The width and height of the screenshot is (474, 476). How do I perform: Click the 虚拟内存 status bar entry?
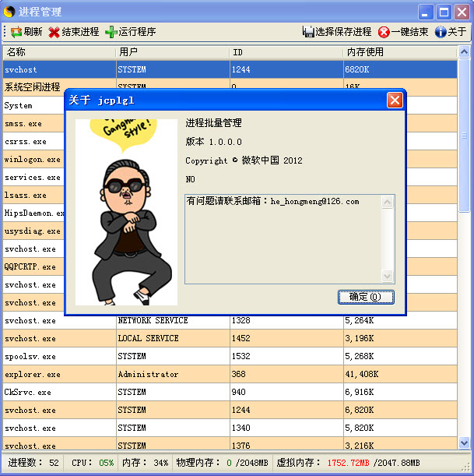pos(348,463)
